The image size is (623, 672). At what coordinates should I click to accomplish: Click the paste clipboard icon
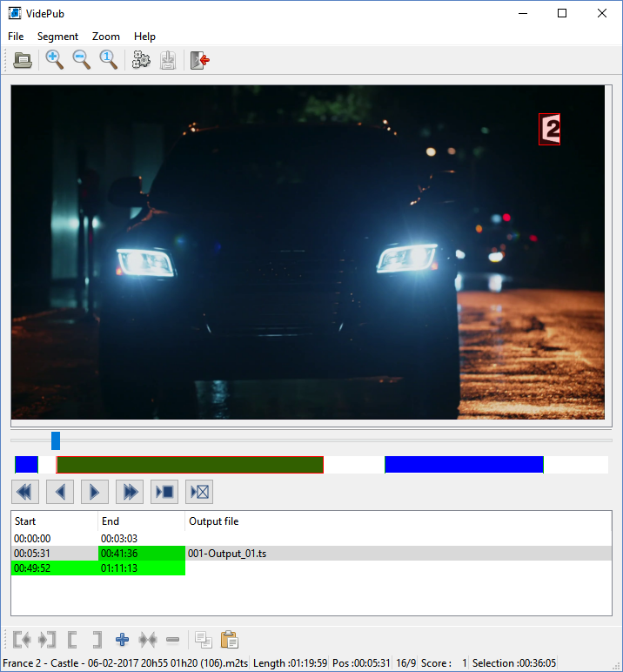point(230,640)
